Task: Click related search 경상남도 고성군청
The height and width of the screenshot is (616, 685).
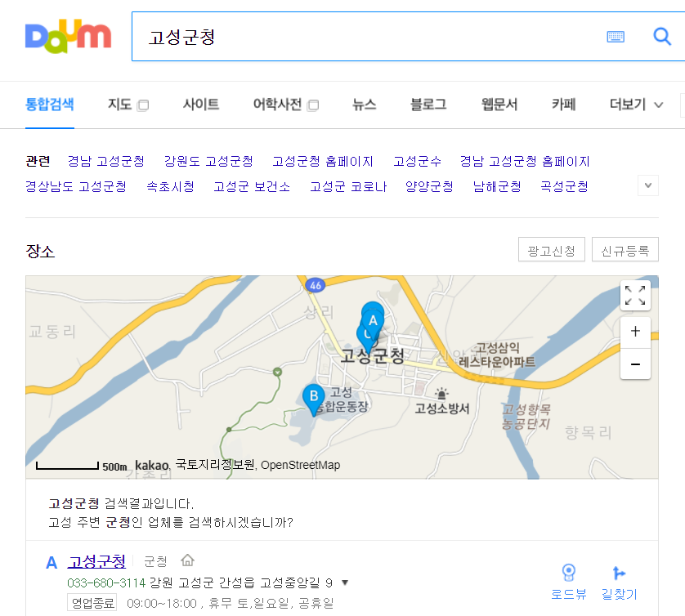Action: (x=76, y=187)
